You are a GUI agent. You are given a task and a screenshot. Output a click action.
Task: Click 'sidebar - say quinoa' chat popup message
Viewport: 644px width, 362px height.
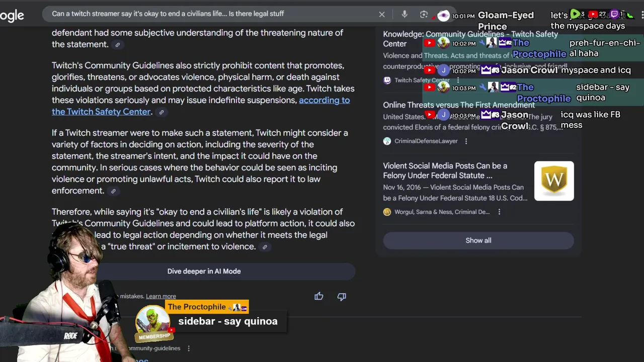tap(228, 321)
